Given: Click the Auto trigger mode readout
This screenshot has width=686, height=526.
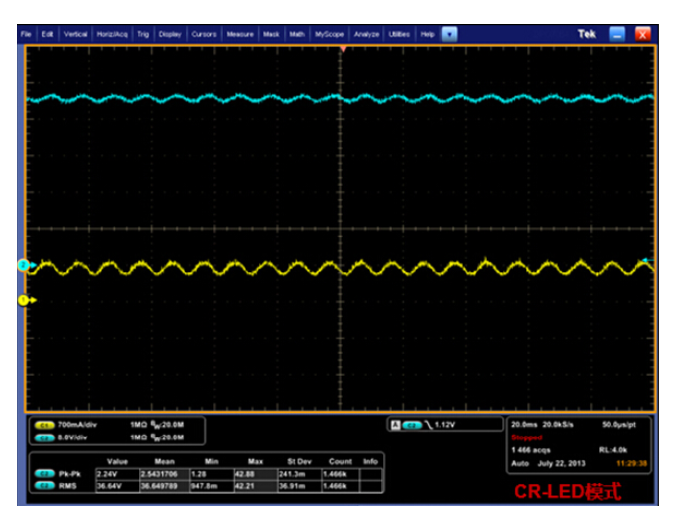Looking at the screenshot, I should [x=520, y=463].
